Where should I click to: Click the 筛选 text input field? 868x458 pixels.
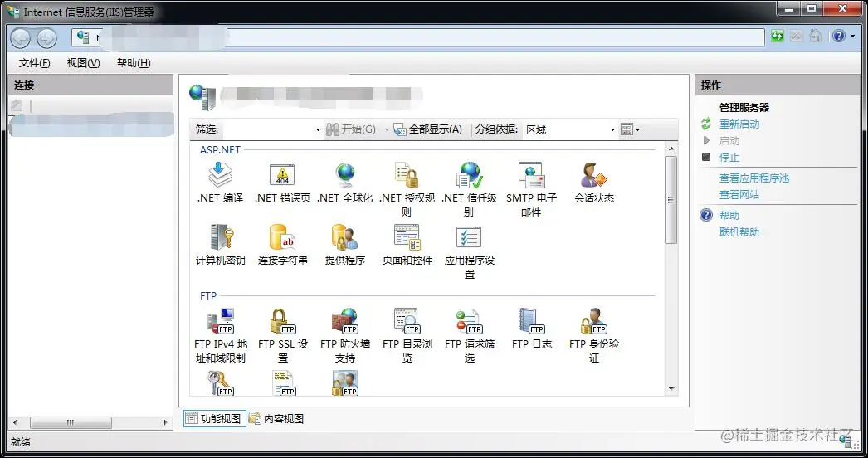click(x=268, y=129)
